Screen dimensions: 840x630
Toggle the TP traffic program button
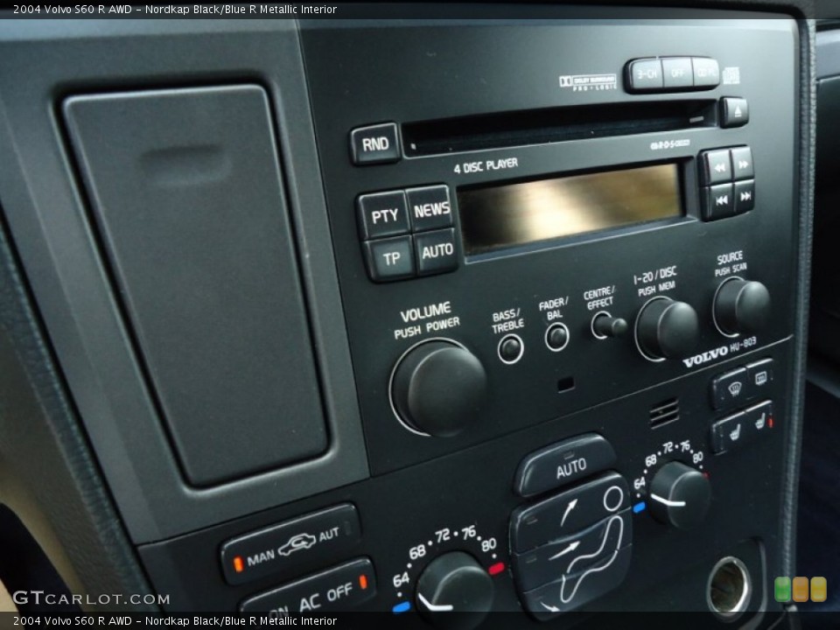pos(390,259)
